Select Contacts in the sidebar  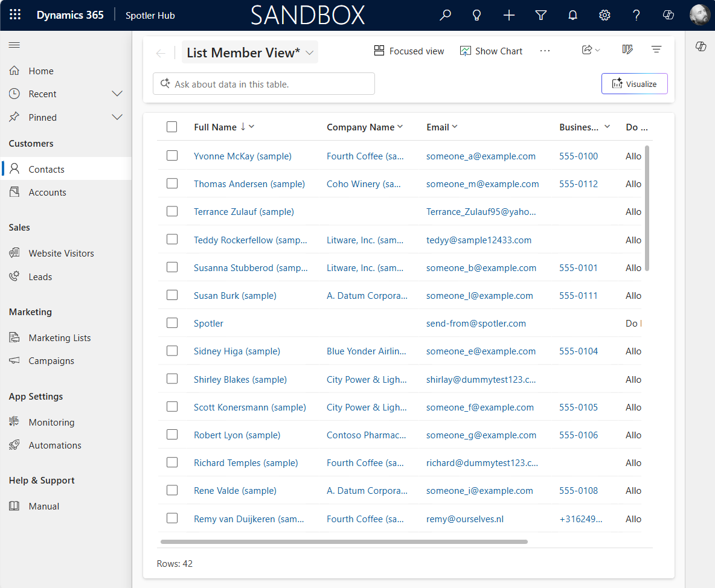tap(66, 169)
